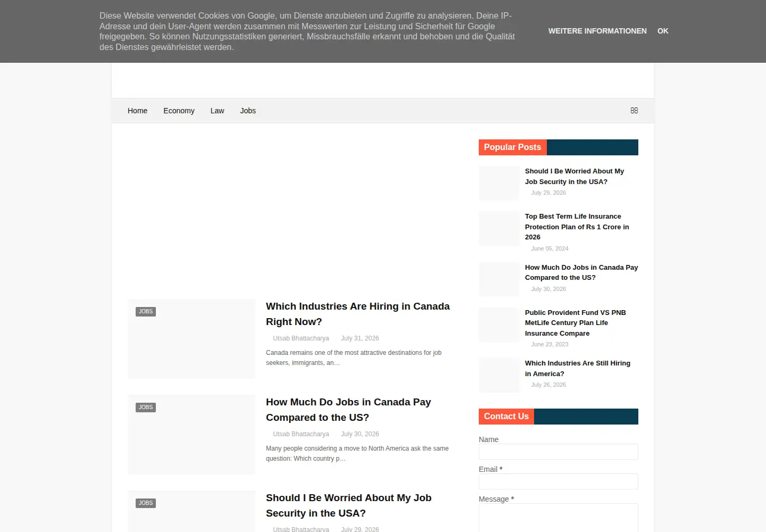Go to the Law section

pos(217,111)
